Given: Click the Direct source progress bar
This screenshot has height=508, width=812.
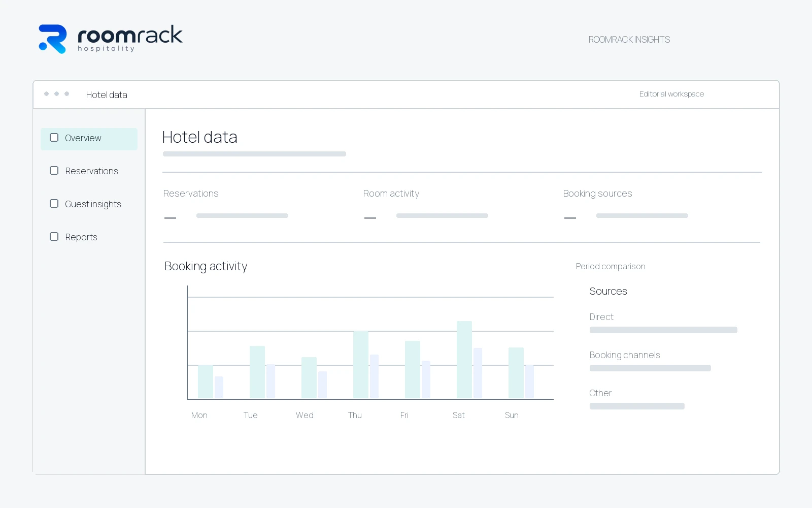Looking at the screenshot, I should coord(663,330).
